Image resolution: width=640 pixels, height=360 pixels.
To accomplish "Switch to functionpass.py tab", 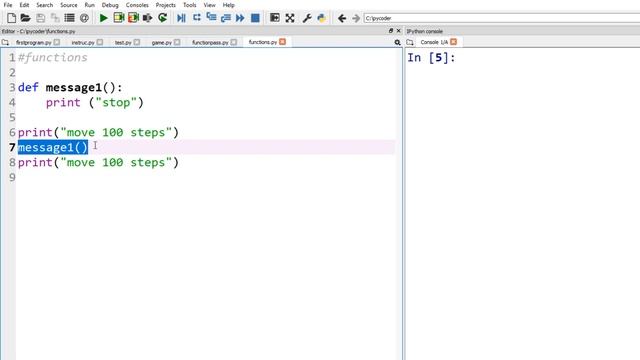I will point(210,42).
